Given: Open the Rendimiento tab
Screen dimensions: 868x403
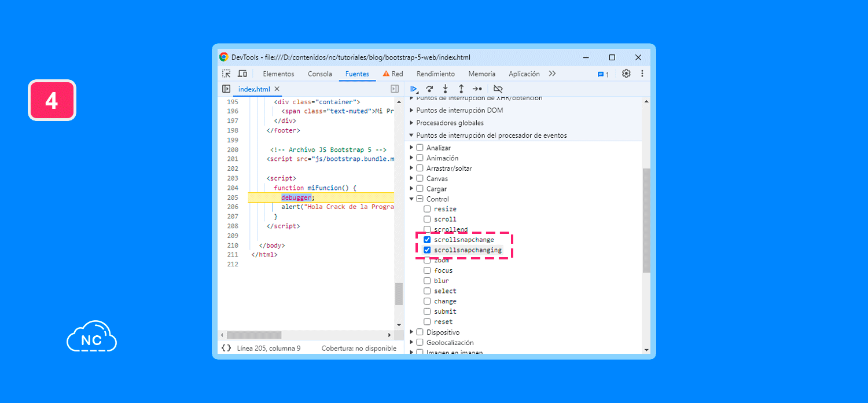Looking at the screenshot, I should 436,74.
